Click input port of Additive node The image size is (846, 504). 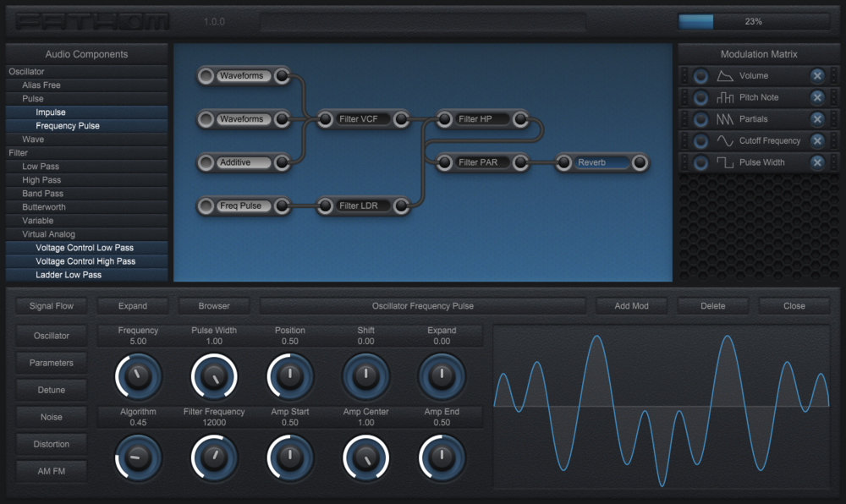(x=206, y=162)
